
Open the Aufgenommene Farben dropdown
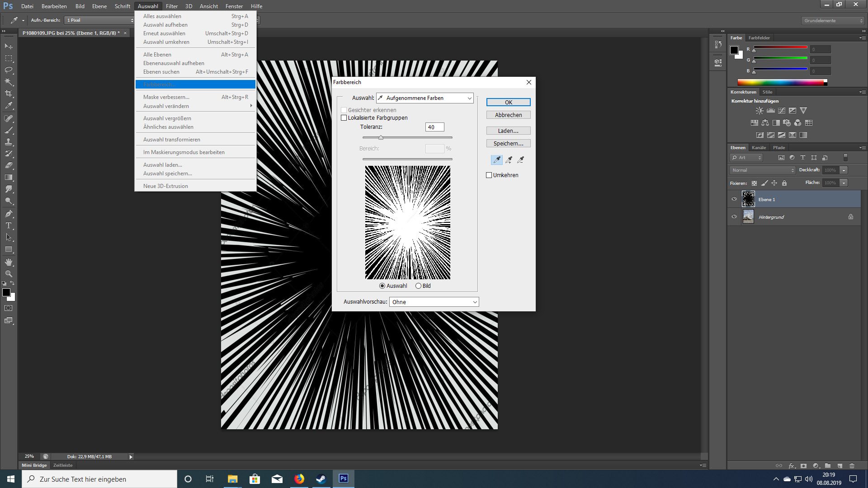[x=425, y=98]
